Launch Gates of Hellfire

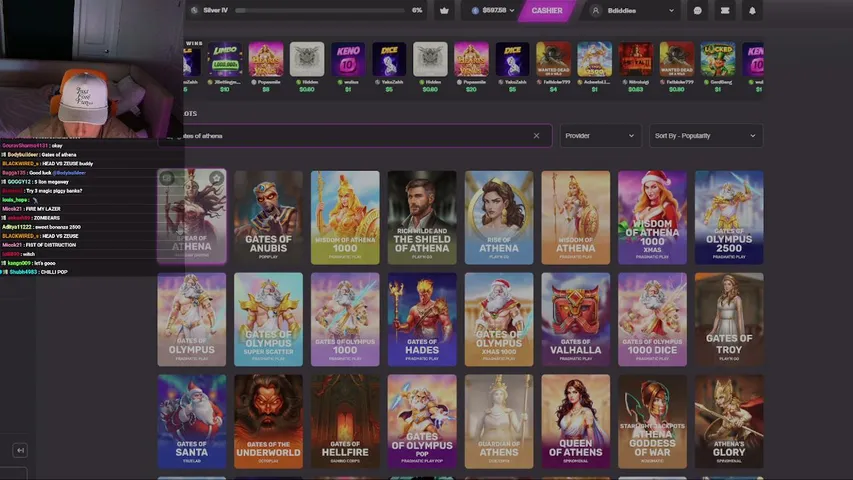pos(345,421)
